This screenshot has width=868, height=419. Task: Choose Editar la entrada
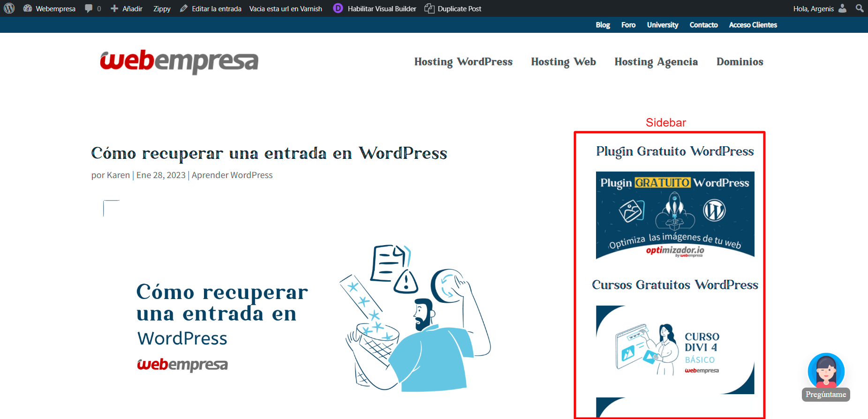pyautogui.click(x=211, y=8)
